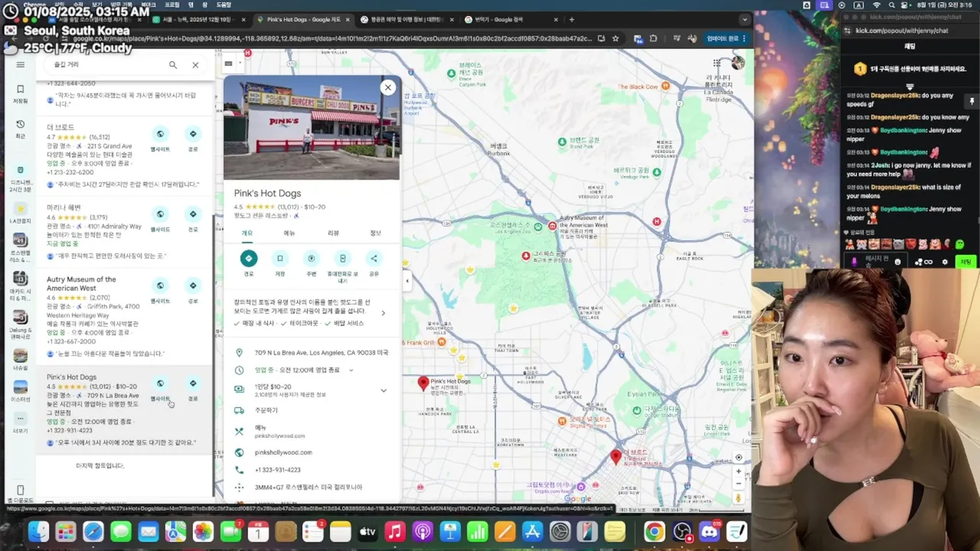Expand the opening hours dropdown in Pink's panel
Image resolution: width=980 pixels, height=551 pixels.
[x=351, y=370]
